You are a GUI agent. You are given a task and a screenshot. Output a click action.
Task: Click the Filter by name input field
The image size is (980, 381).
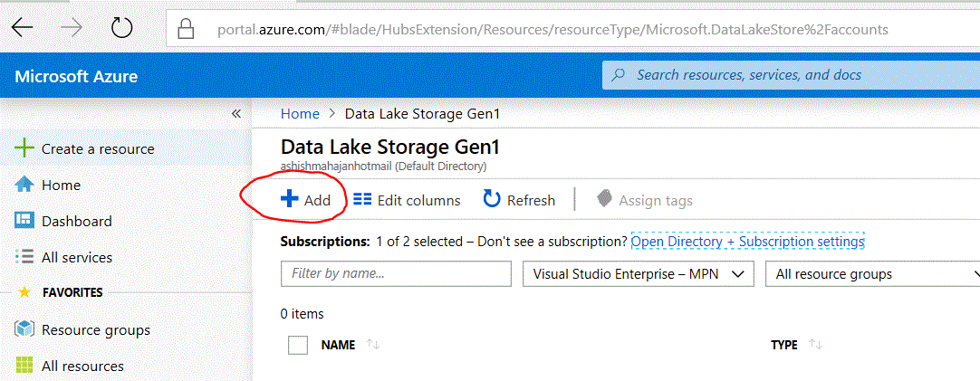[396, 273]
